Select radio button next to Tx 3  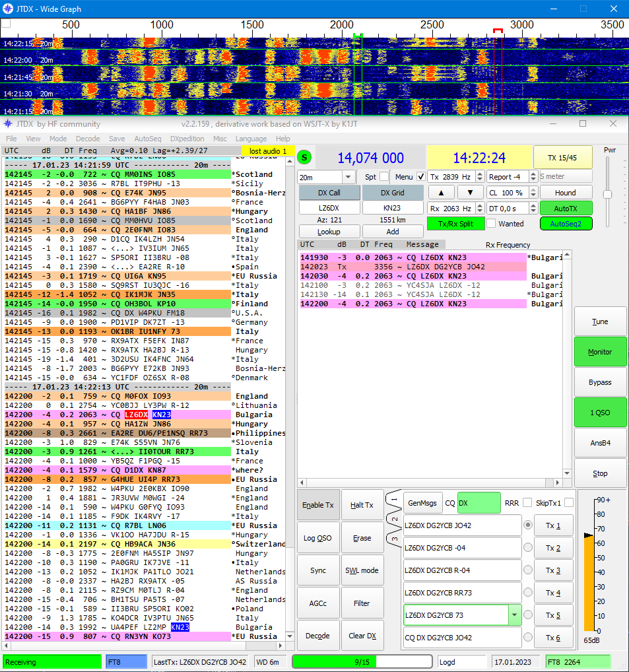pyautogui.click(x=528, y=570)
